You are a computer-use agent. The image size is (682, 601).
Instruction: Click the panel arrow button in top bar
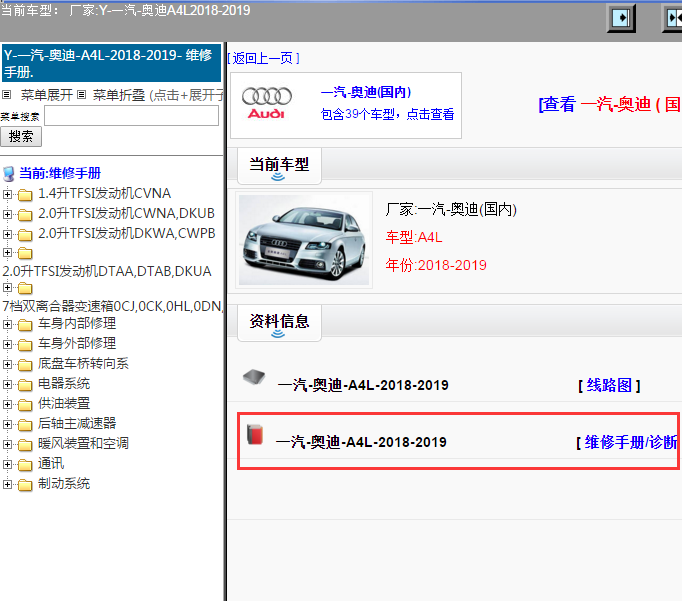click(x=621, y=18)
